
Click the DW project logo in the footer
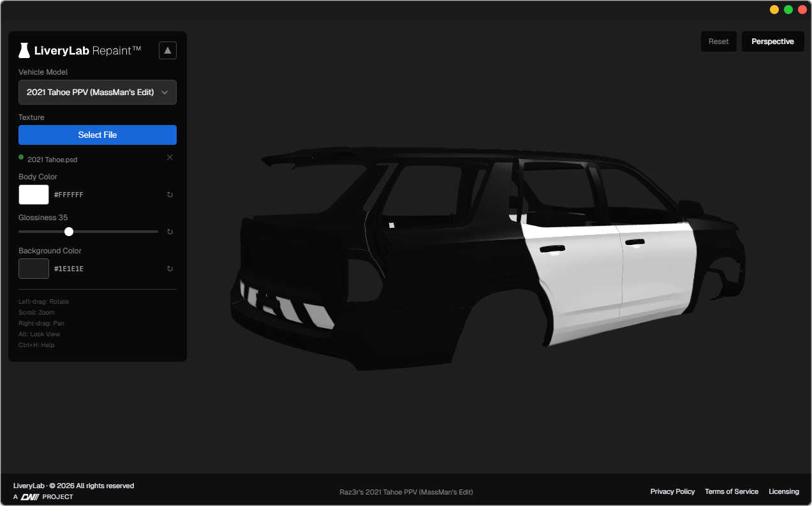(30, 497)
